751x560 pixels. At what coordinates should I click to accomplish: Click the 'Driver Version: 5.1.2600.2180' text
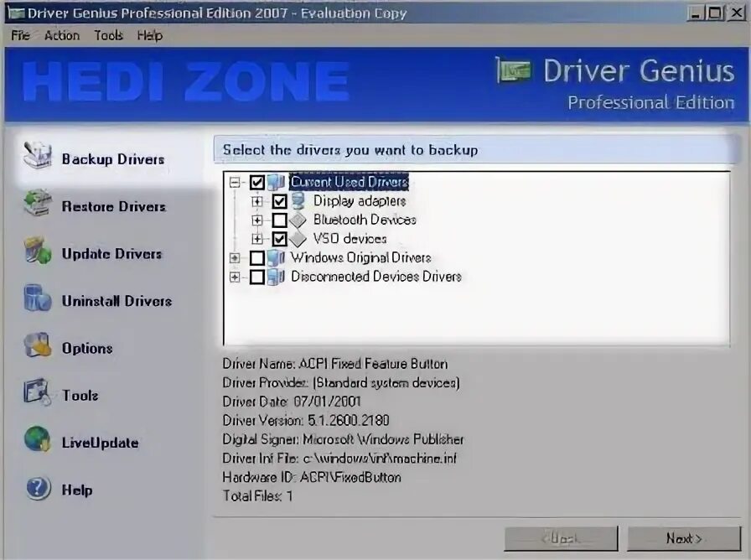pyautogui.click(x=306, y=421)
